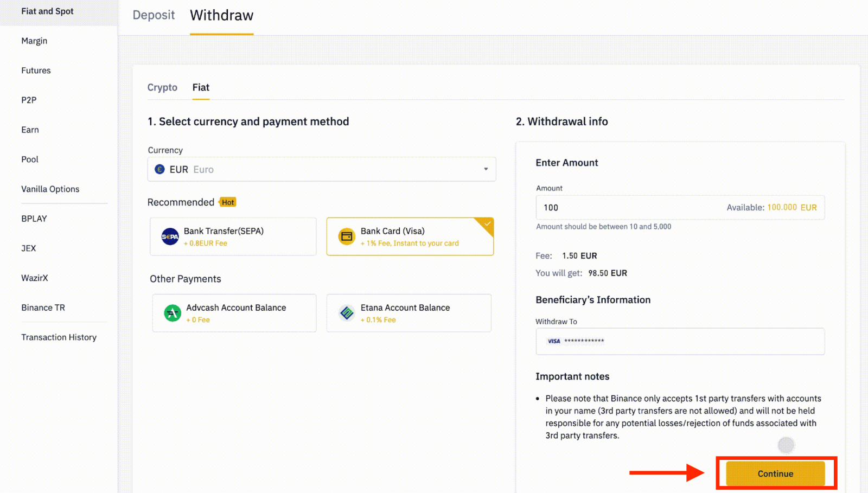Select Etana Account Balance payment method
868x493 pixels.
[x=409, y=313]
